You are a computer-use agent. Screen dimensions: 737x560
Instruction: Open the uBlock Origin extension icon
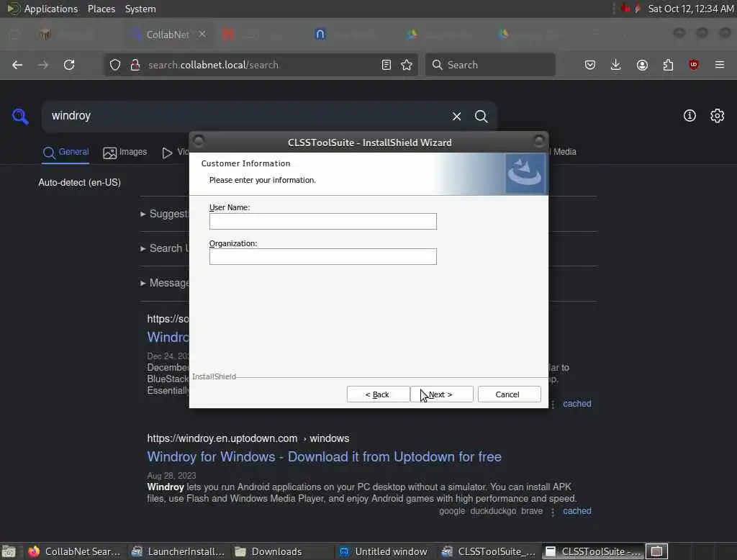click(694, 65)
